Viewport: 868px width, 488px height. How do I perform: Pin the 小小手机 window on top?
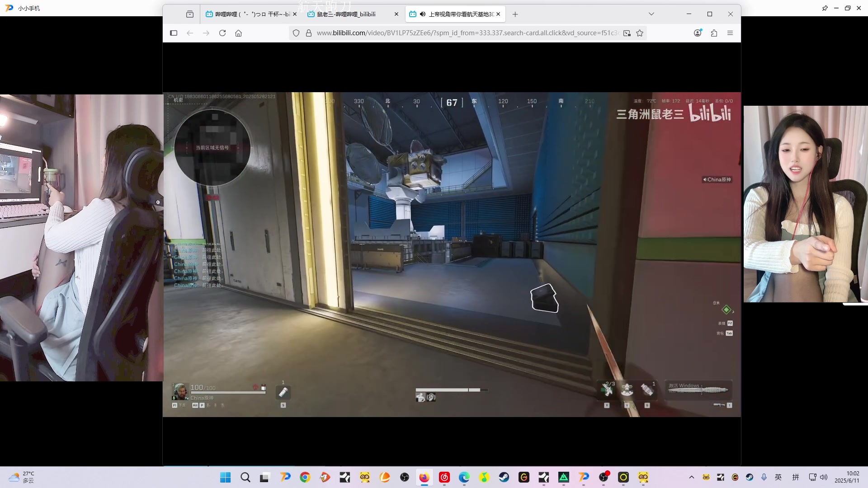point(825,8)
